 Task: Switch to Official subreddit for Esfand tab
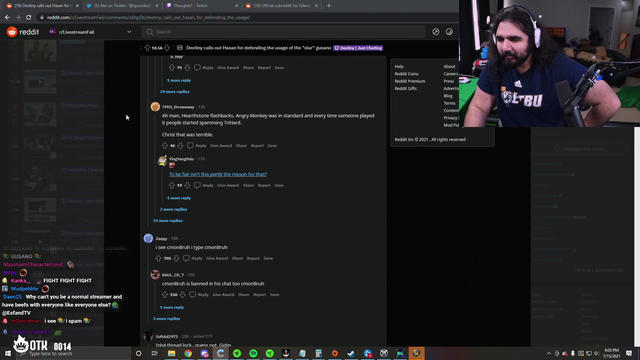point(282,6)
